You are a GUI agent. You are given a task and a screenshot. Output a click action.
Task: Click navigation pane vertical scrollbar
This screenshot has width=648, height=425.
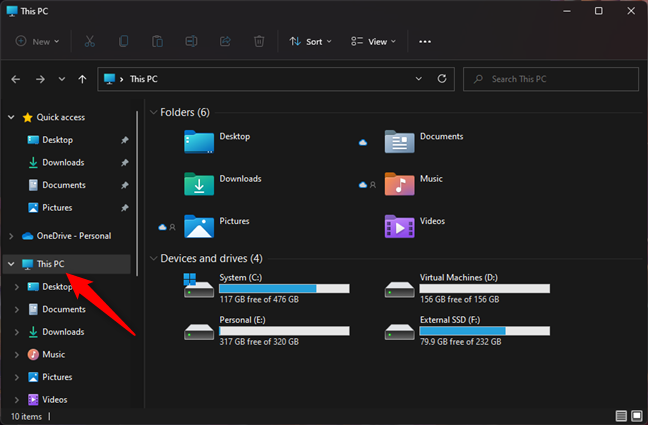tap(137, 193)
